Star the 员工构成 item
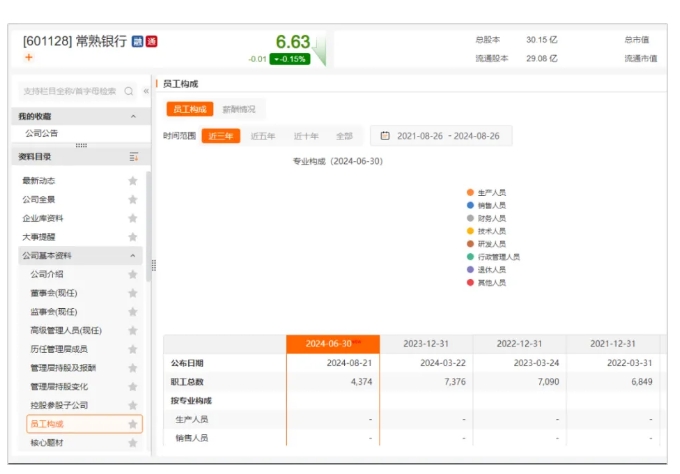680x474 pixels. pyautogui.click(x=133, y=424)
